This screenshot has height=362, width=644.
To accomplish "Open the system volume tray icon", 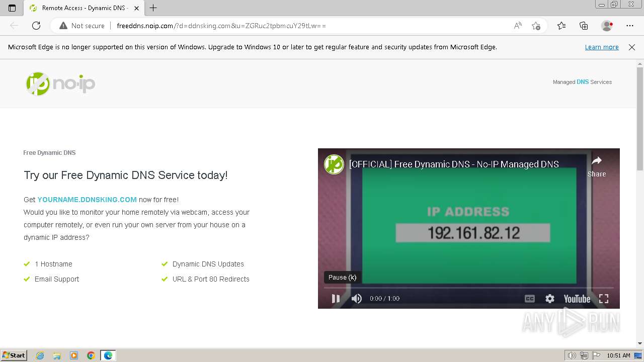I will point(572,355).
